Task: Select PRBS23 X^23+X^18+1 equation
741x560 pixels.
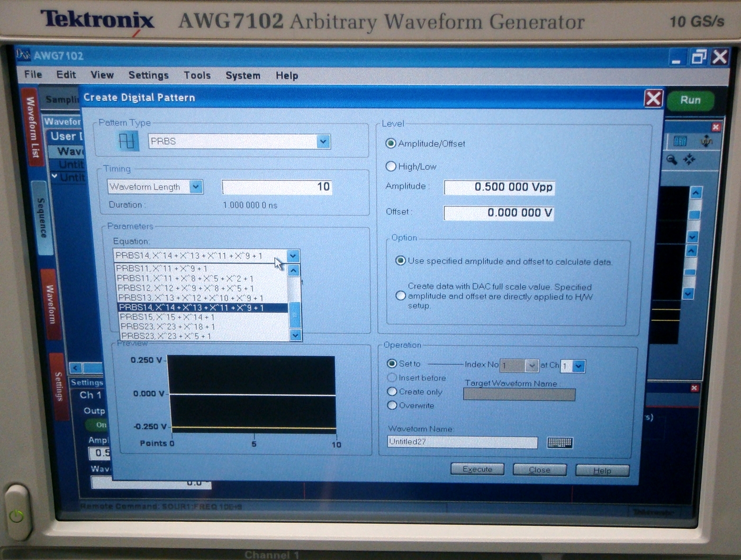Action: (204, 327)
